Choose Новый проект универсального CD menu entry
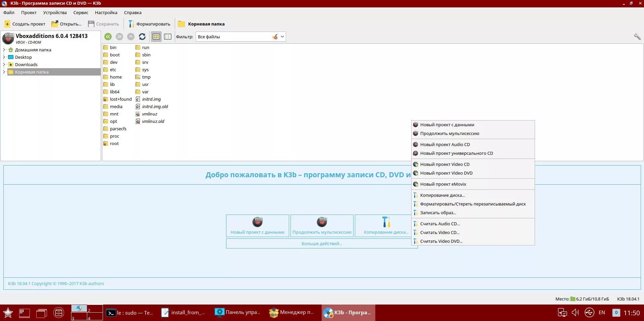Screen dimensions: 644x321 click(x=473, y=153)
